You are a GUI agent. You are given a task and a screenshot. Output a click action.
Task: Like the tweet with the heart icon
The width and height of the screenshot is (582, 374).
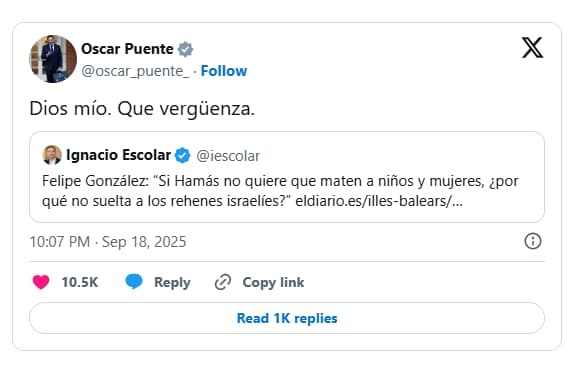pos(41,282)
